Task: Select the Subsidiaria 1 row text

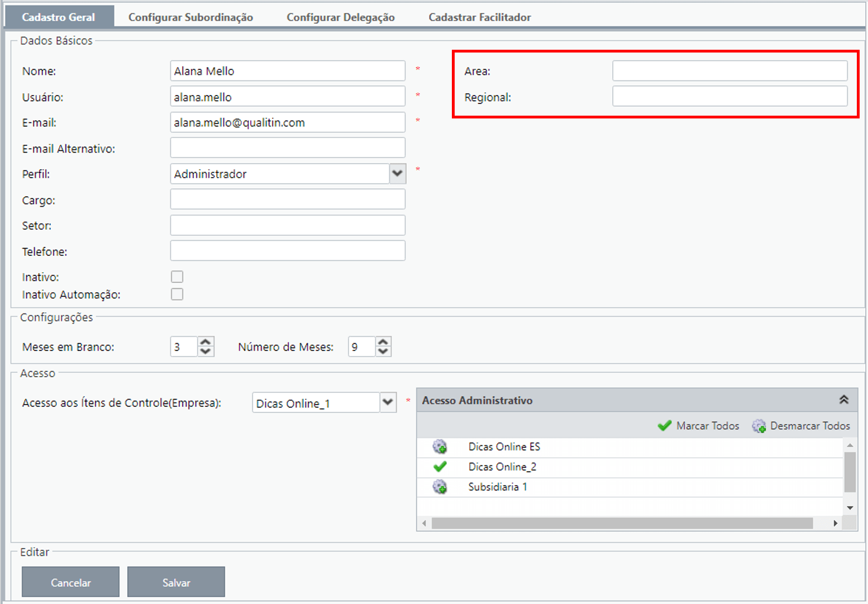Action: 498,487
